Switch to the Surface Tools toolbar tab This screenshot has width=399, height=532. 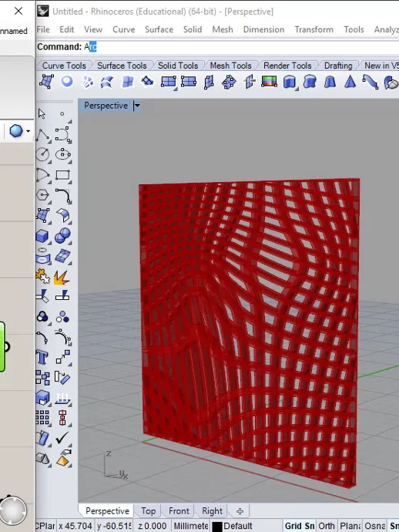pos(122,66)
